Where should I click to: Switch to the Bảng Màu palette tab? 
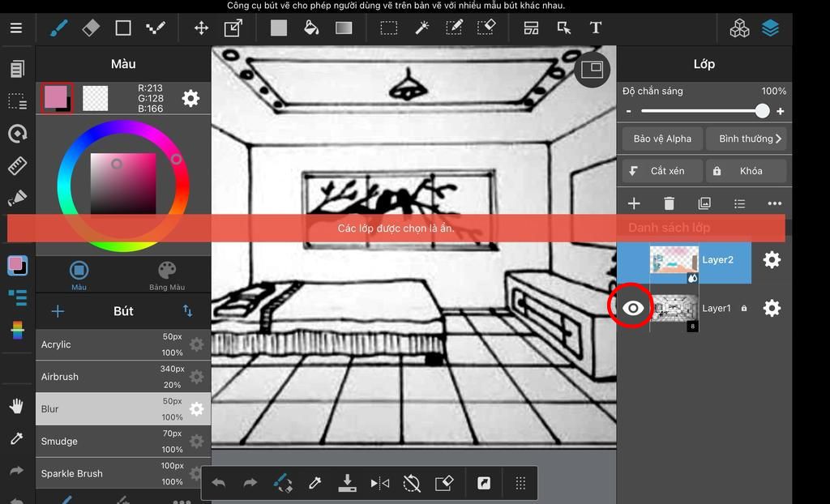click(x=167, y=275)
